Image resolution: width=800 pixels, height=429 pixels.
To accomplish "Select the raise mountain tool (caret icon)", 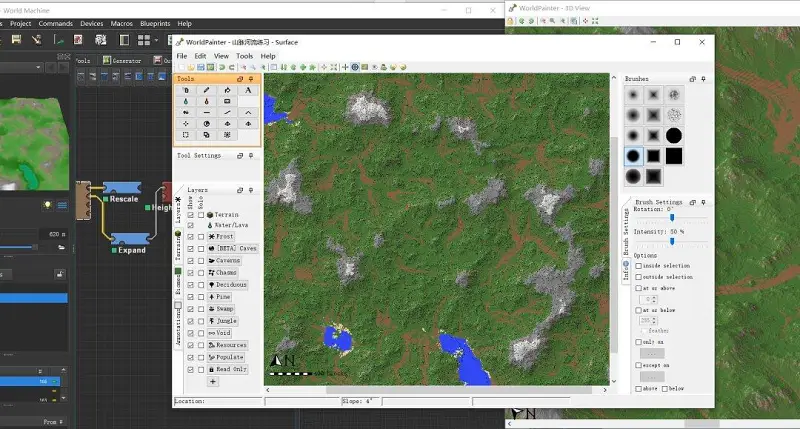I will click(248, 113).
